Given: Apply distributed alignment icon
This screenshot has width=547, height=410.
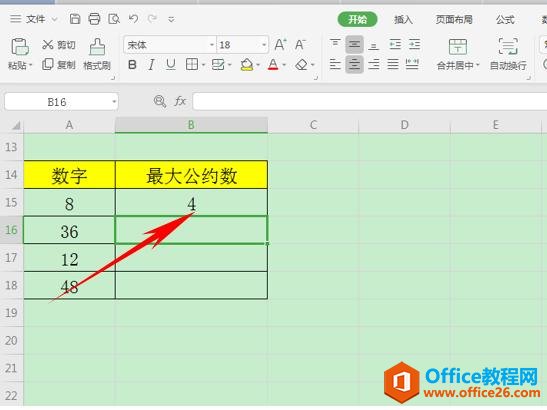Looking at the screenshot, I should coord(412,65).
